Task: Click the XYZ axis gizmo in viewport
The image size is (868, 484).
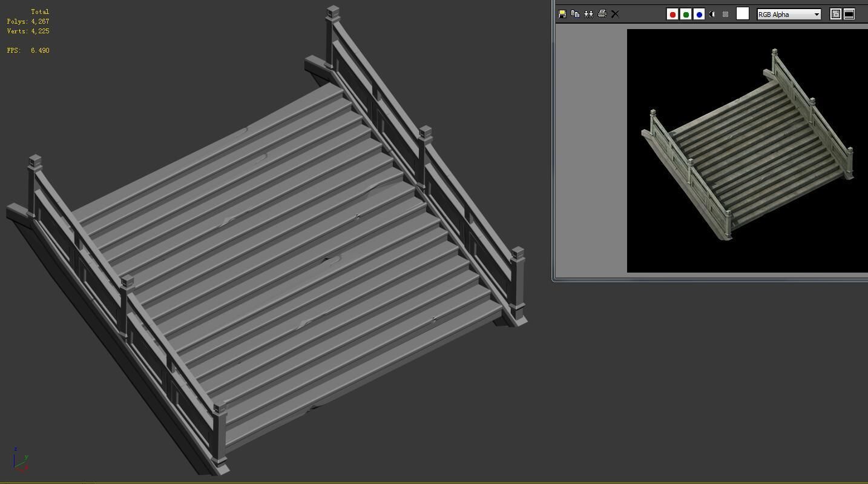Action: pos(21,460)
